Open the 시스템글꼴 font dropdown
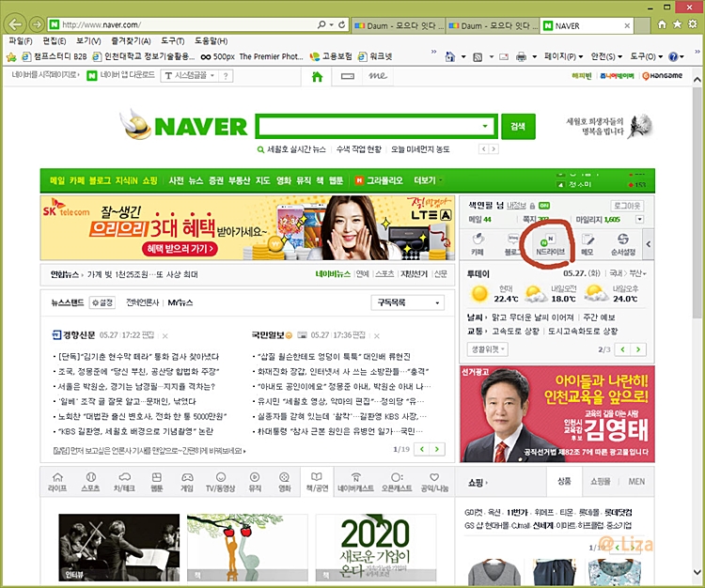This screenshot has width=705, height=588. pos(190,76)
